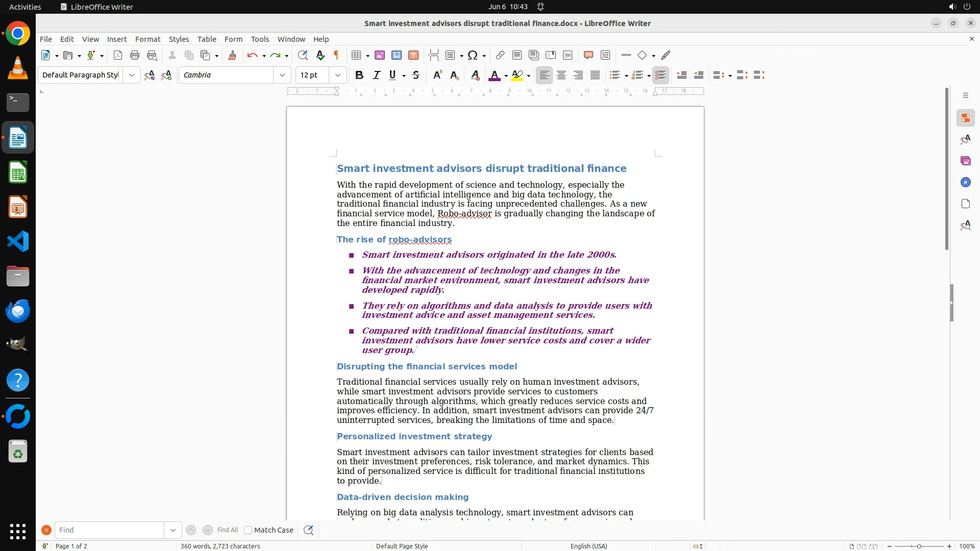Click the English (USA) language status
This screenshot has height=551, width=980.
point(589,546)
